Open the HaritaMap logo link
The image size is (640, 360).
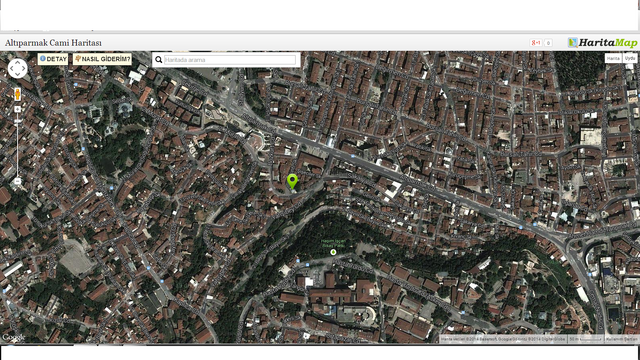pyautogui.click(x=602, y=42)
